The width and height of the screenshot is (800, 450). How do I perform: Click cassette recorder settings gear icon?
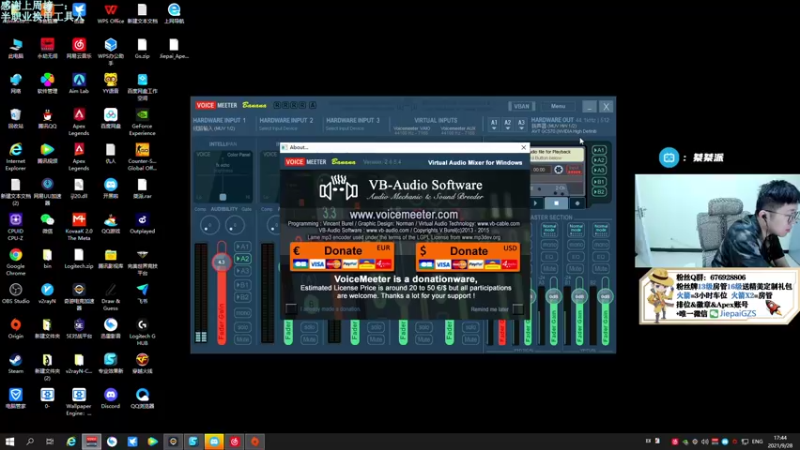pos(558,169)
